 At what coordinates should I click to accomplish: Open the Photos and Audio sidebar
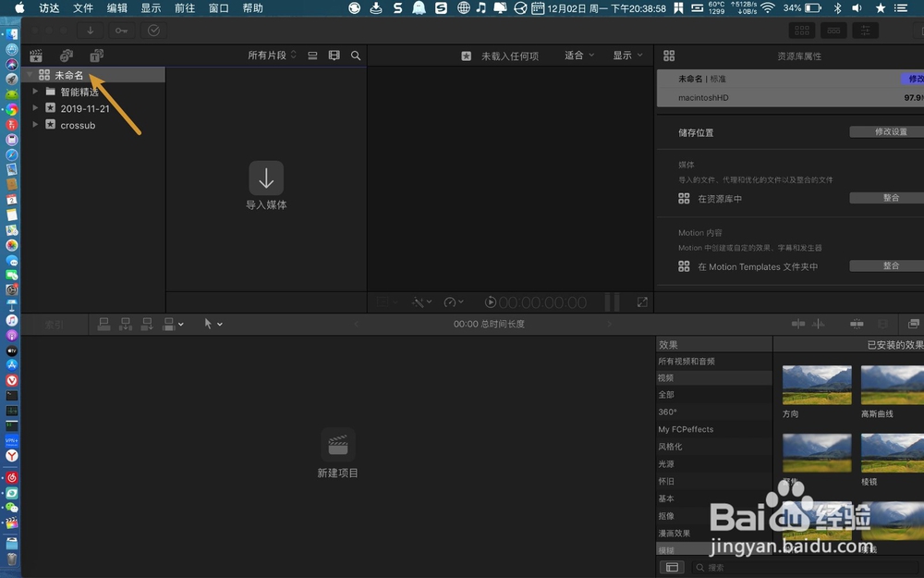click(66, 55)
